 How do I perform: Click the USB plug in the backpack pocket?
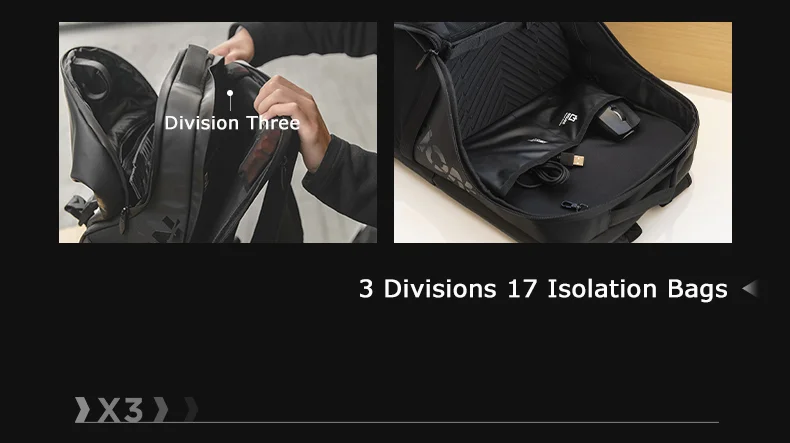tap(573, 161)
